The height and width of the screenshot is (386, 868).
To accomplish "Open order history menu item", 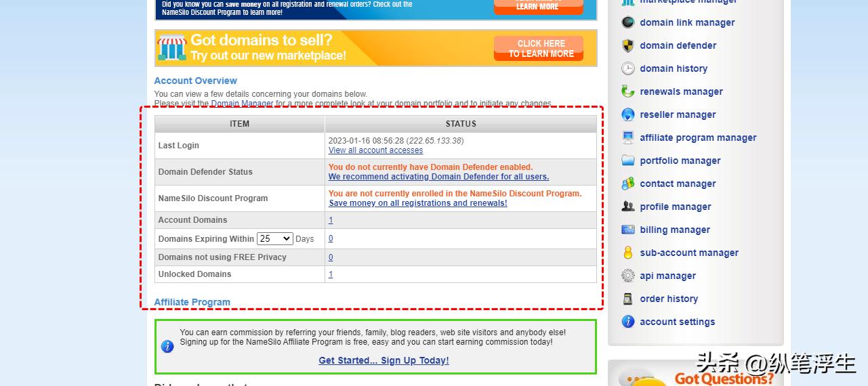I will [x=669, y=299].
